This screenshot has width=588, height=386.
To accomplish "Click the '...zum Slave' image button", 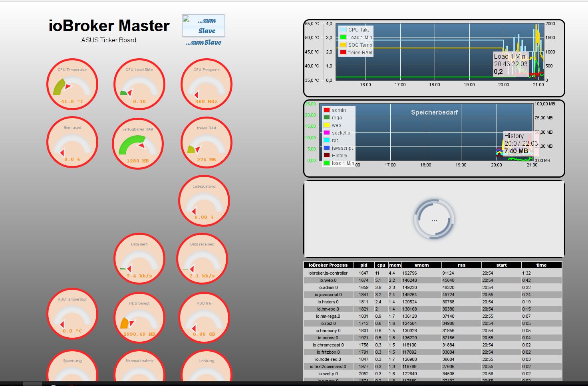I will pos(203,26).
